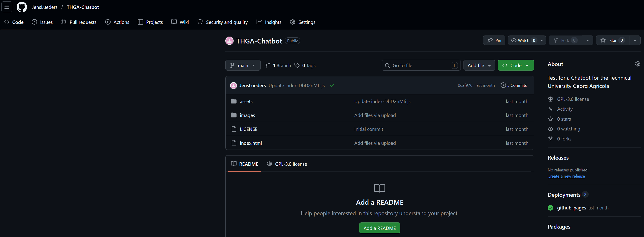Click the Fork button

565,40
